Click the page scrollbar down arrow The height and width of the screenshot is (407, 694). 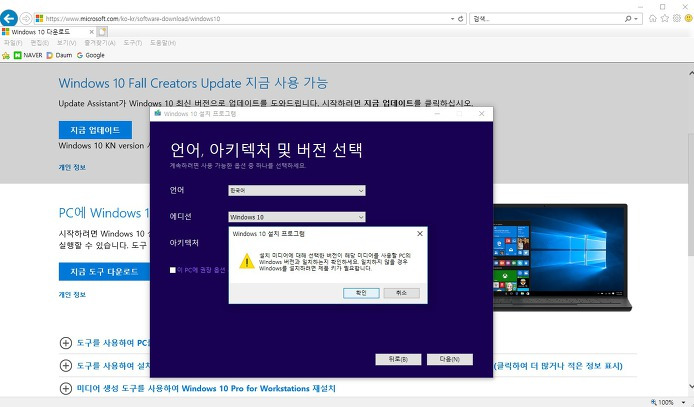point(690,388)
